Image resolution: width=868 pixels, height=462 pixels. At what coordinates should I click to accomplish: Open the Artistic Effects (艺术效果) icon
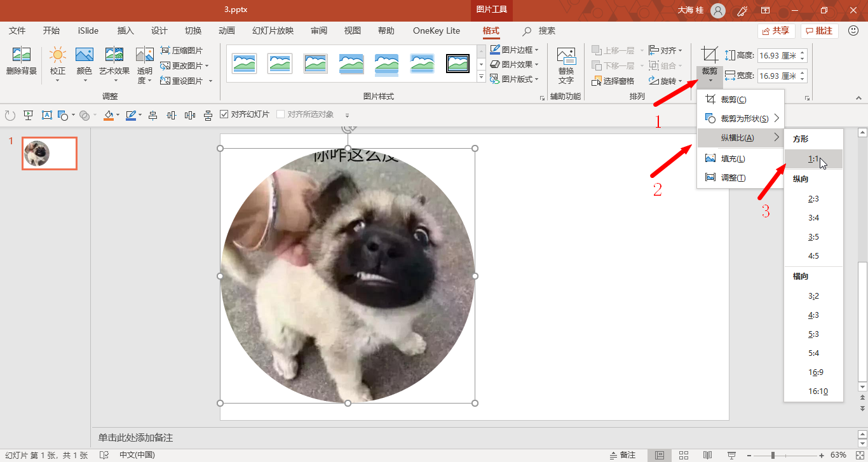pyautogui.click(x=114, y=61)
